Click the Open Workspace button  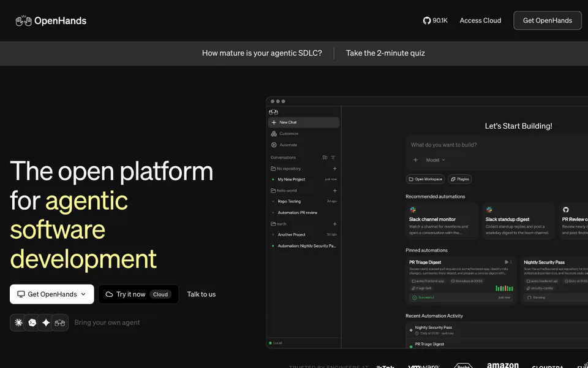point(425,179)
